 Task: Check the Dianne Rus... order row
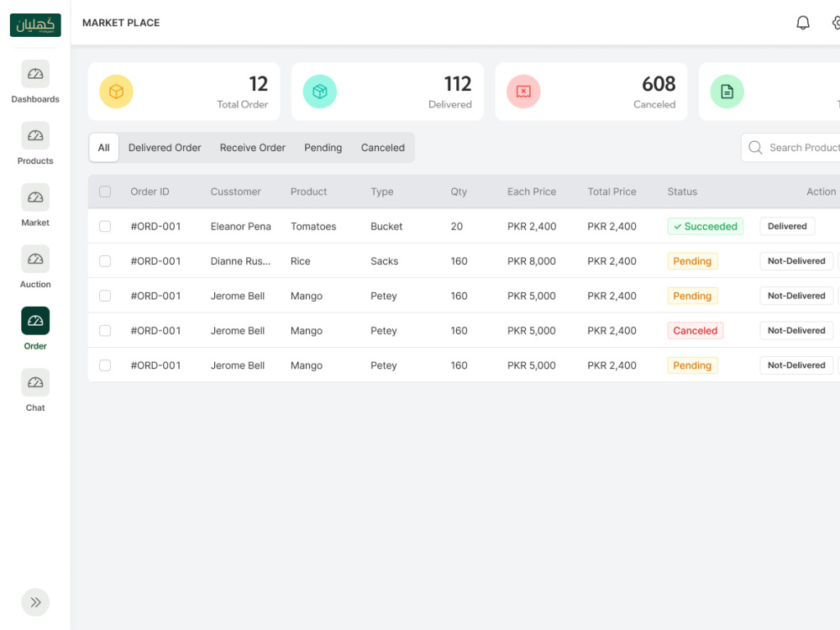pos(105,261)
